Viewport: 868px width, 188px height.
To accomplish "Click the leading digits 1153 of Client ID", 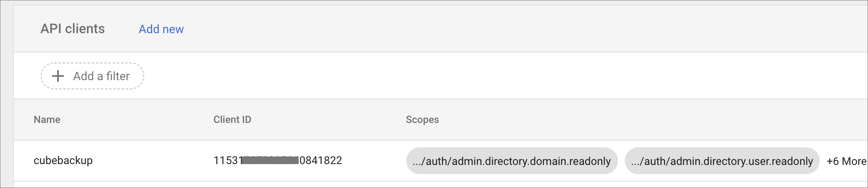I will [x=227, y=160].
